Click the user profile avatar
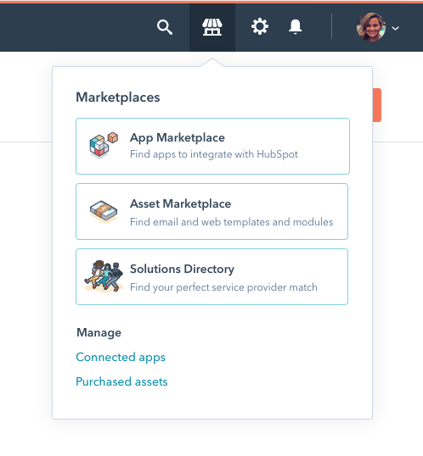The height and width of the screenshot is (456, 423). click(x=371, y=27)
